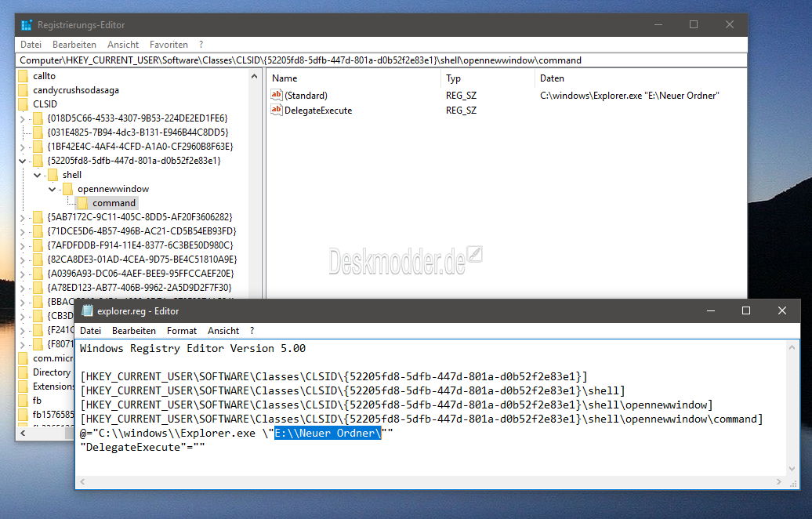Click the folder icon of {52205fd8-5dfb-447d-801a-d0b52f2e83e1}
812x519 pixels.
coord(38,161)
